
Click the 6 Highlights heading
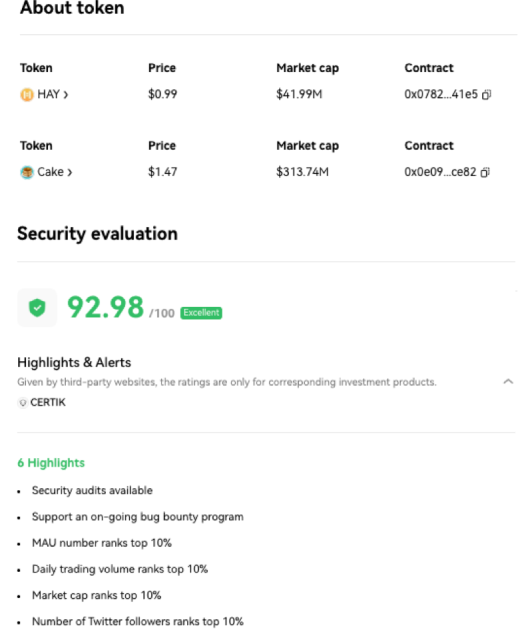[51, 463]
